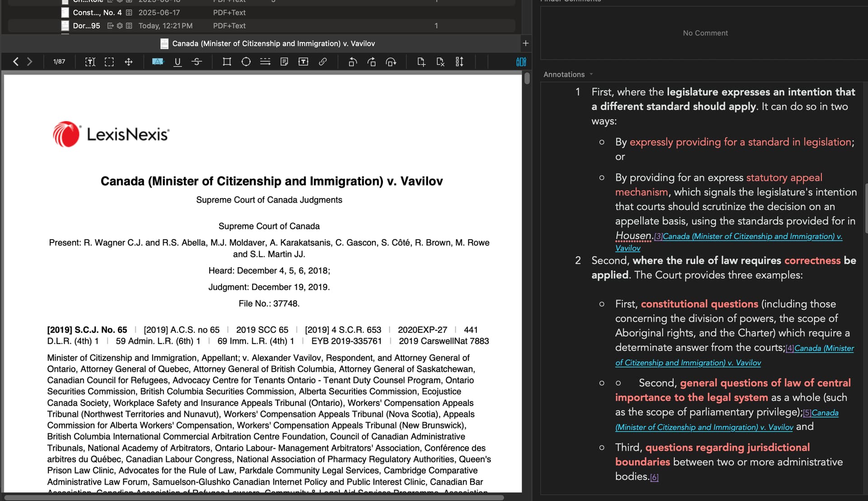Select the link annotation tool
The height and width of the screenshot is (501, 868).
[x=323, y=62]
